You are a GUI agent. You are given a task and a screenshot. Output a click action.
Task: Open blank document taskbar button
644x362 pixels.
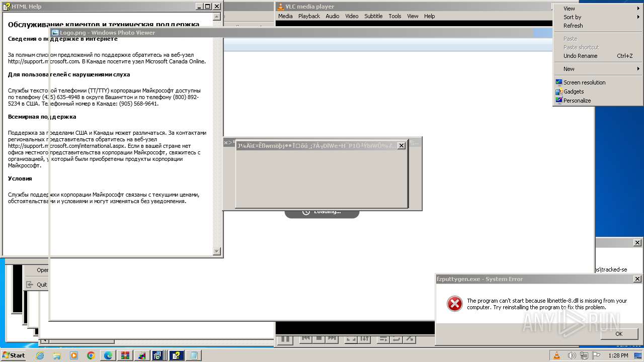pos(193,355)
